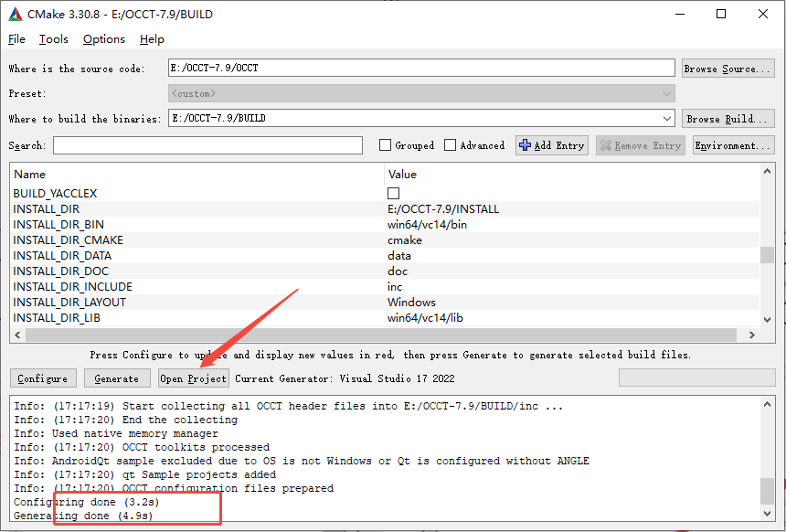Viewport: 786px width, 532px height.
Task: Click 'qt Sample projects added' log line
Action: 145,473
